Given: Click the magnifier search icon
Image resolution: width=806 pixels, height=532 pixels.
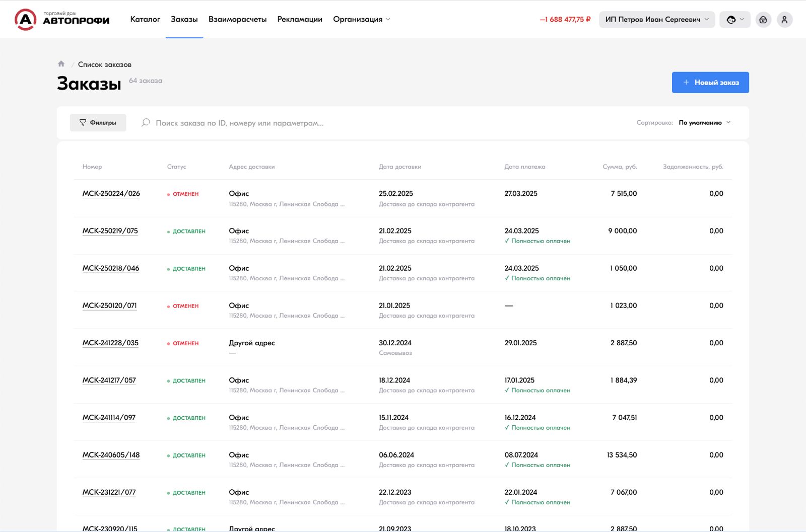Looking at the screenshot, I should [146, 123].
